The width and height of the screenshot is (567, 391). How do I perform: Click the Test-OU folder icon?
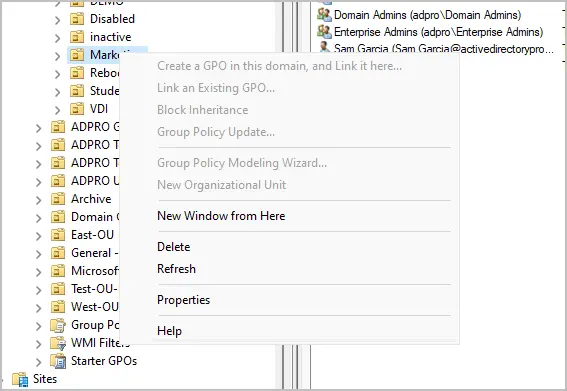pyautogui.click(x=58, y=289)
